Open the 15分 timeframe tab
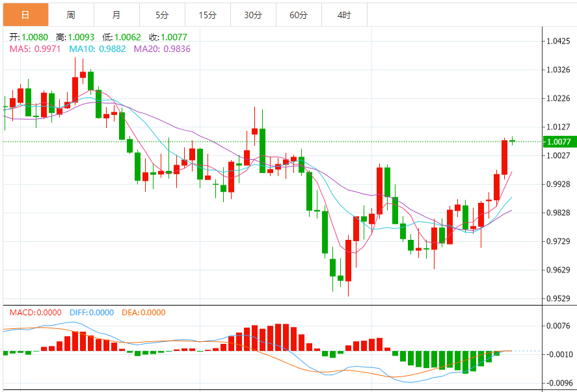The width and height of the screenshot is (577, 392). coord(208,15)
